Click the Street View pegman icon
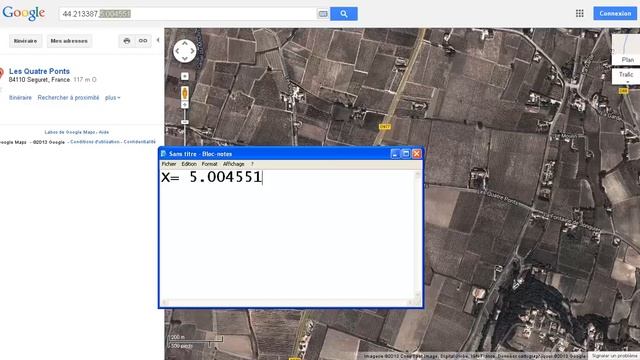 click(185, 93)
